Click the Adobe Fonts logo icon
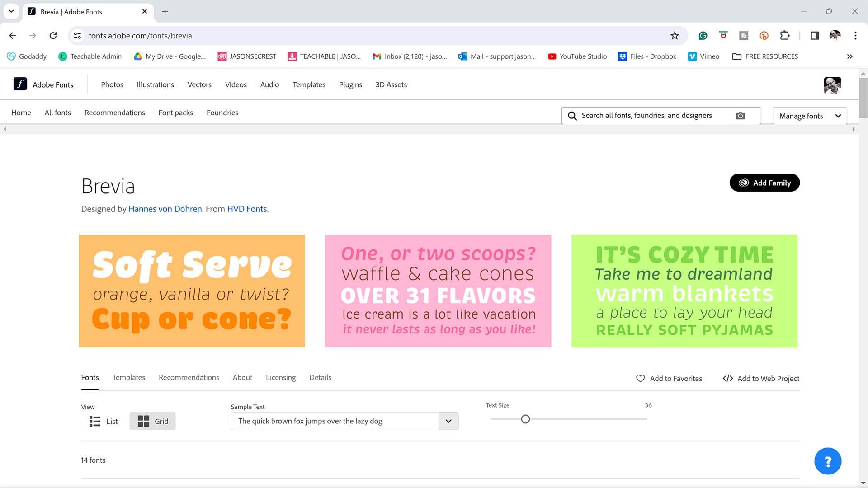868x488 pixels. click(20, 84)
